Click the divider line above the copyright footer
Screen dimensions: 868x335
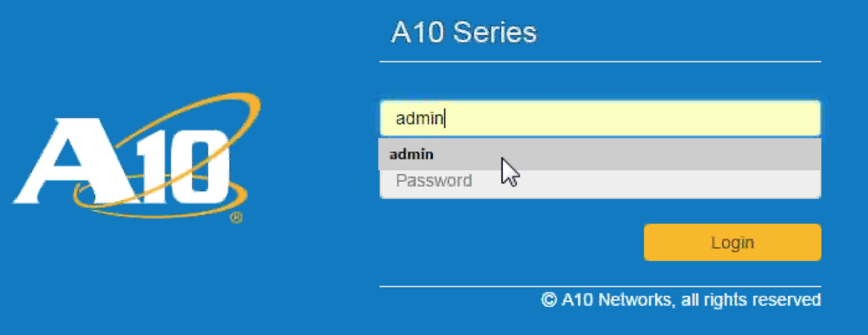click(x=600, y=287)
